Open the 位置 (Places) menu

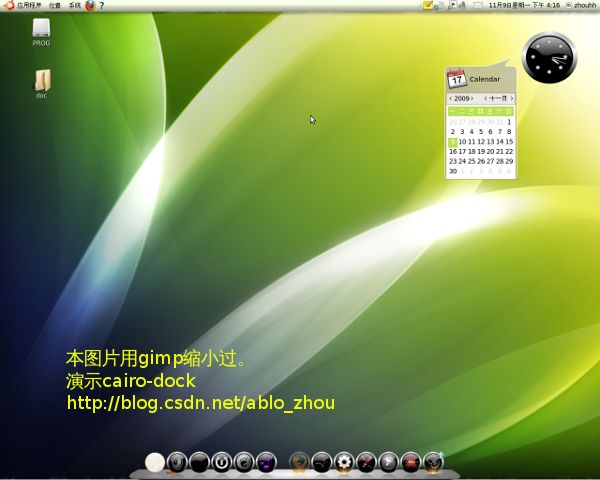[x=55, y=5]
